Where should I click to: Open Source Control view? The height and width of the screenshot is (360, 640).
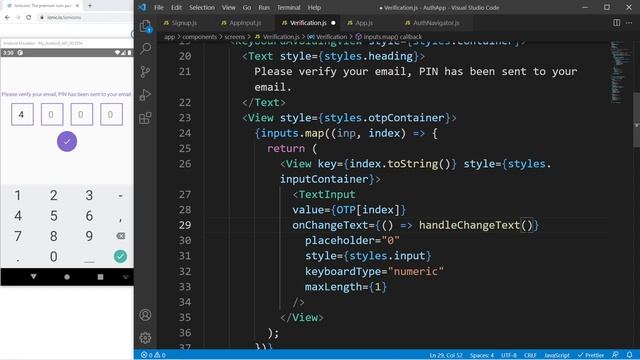tap(145, 72)
